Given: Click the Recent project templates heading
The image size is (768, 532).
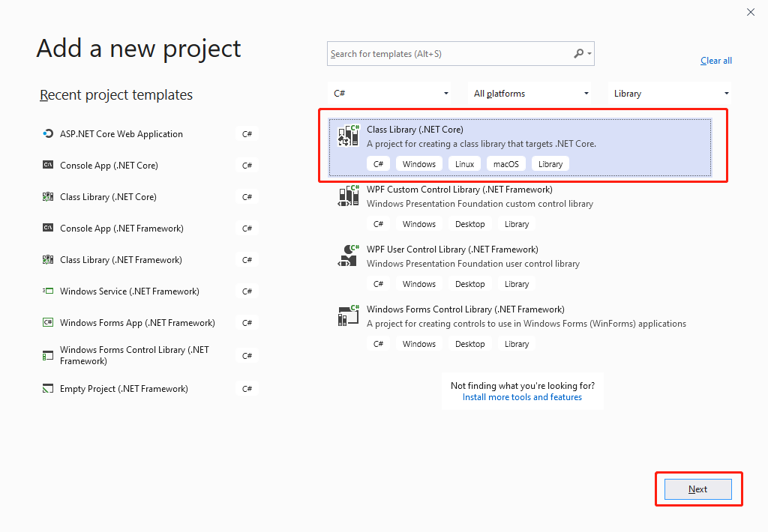Looking at the screenshot, I should click(116, 95).
